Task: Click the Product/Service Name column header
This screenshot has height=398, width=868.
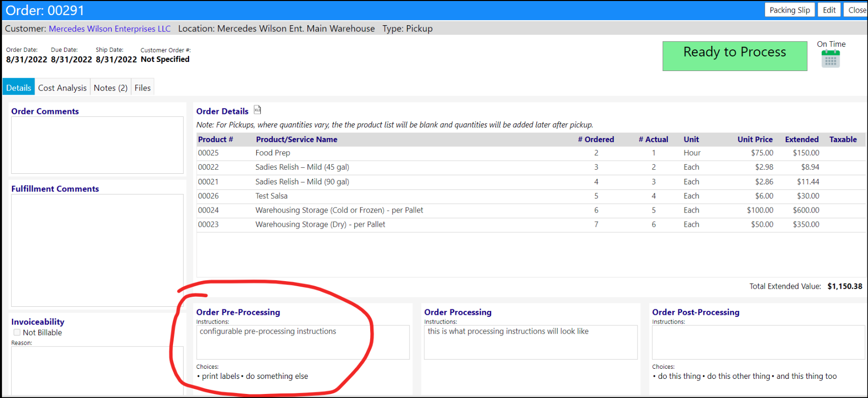Action: click(297, 140)
